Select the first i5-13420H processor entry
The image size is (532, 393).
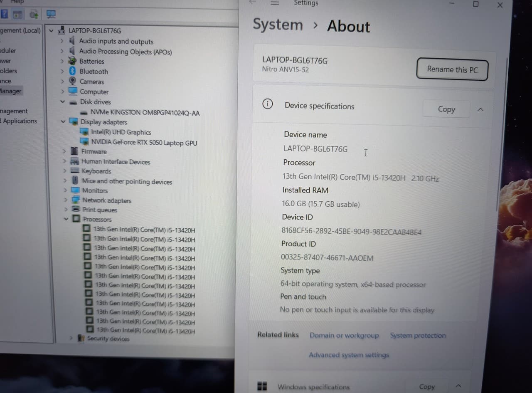click(x=144, y=230)
